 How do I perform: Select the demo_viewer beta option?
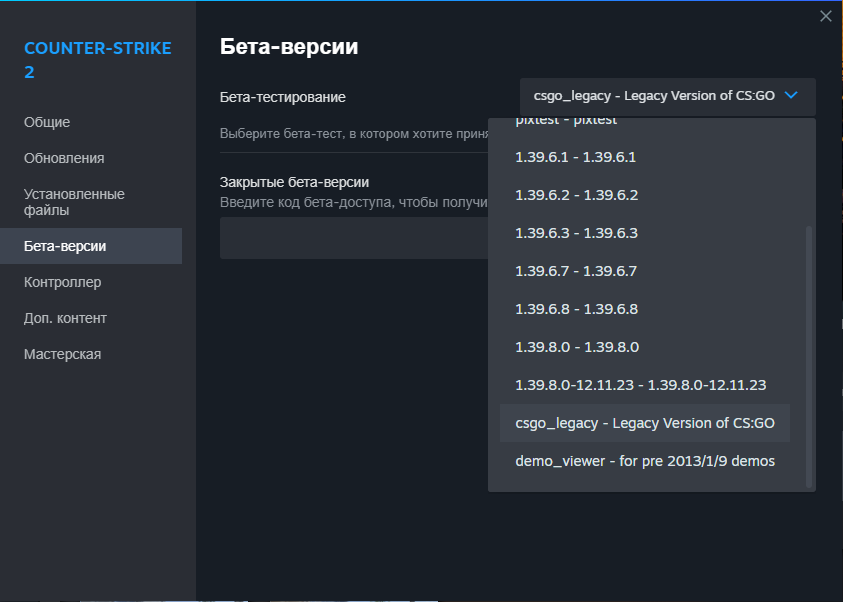pos(645,461)
